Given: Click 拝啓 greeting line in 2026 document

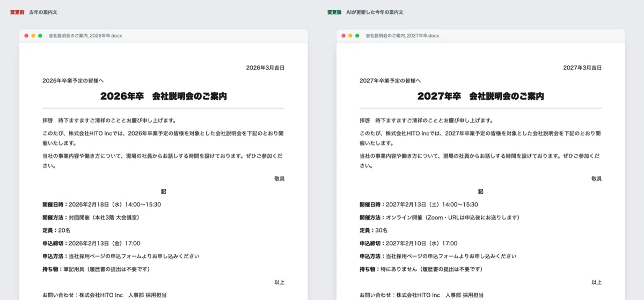Looking at the screenshot, I should (109, 120).
